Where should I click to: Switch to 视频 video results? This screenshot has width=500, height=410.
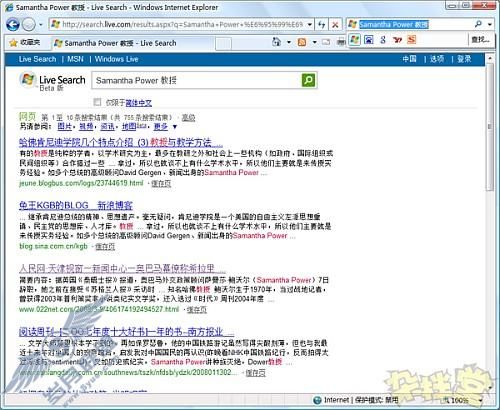pos(86,126)
